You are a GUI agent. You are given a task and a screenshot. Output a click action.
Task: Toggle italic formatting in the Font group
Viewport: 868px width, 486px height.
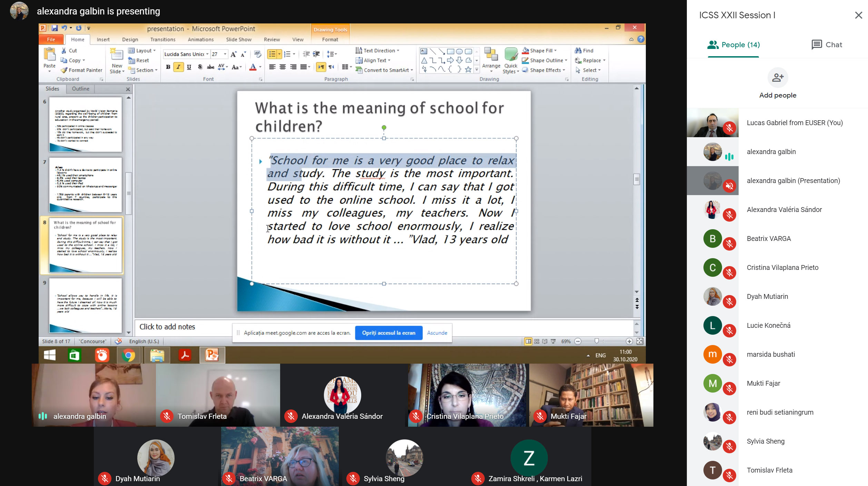click(x=178, y=67)
